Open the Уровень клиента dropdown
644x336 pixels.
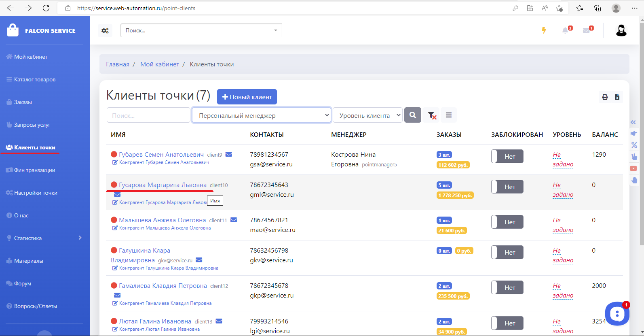point(367,115)
